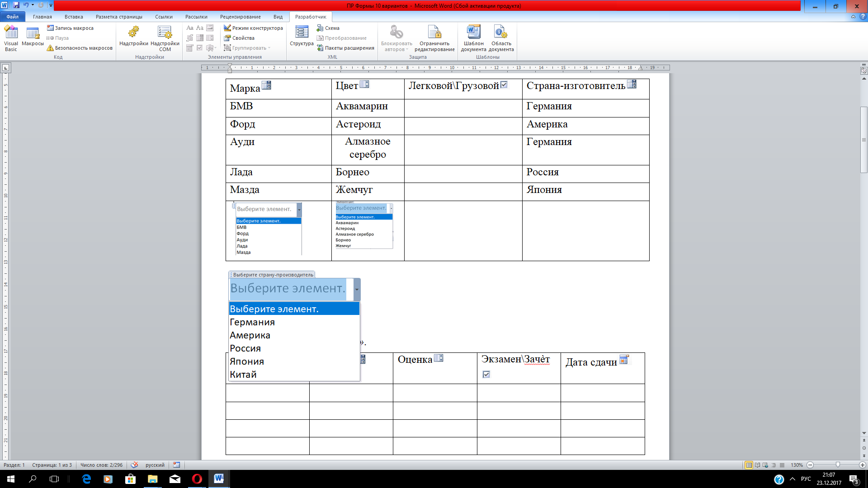Zoom out with minus button
The width and height of the screenshot is (868, 488).
pyautogui.click(x=810, y=465)
